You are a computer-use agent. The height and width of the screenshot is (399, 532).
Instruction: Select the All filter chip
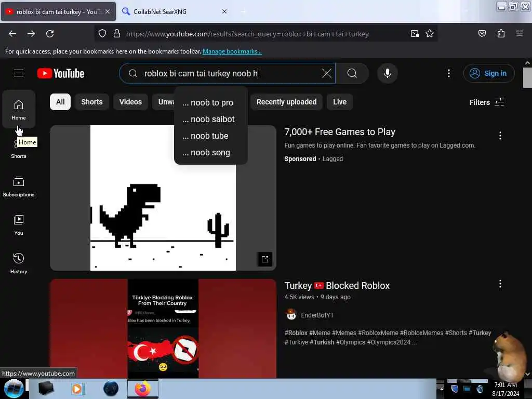60,102
